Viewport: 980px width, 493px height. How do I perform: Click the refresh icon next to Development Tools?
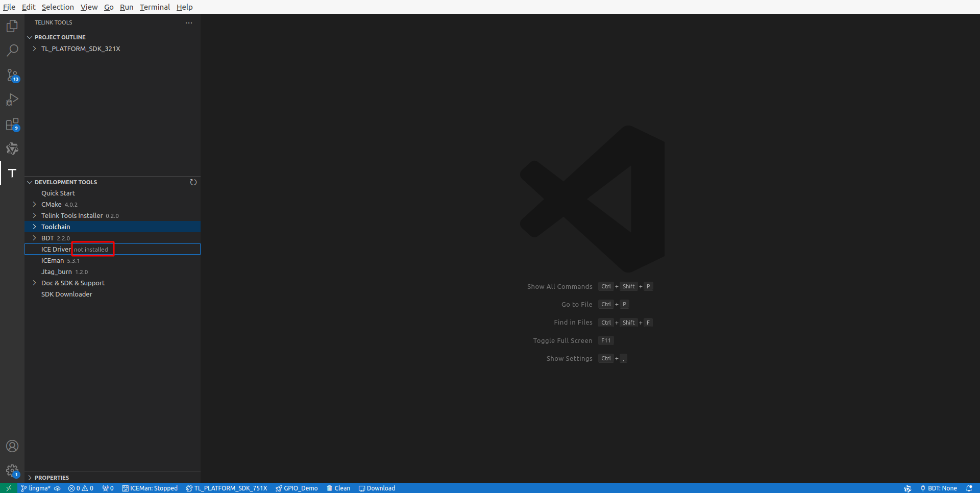point(193,182)
